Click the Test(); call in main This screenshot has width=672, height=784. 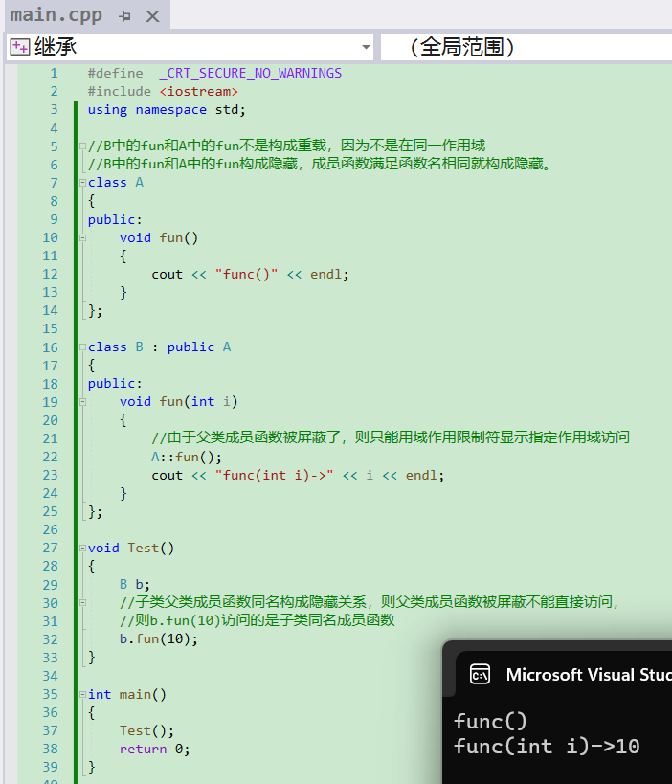tap(146, 731)
